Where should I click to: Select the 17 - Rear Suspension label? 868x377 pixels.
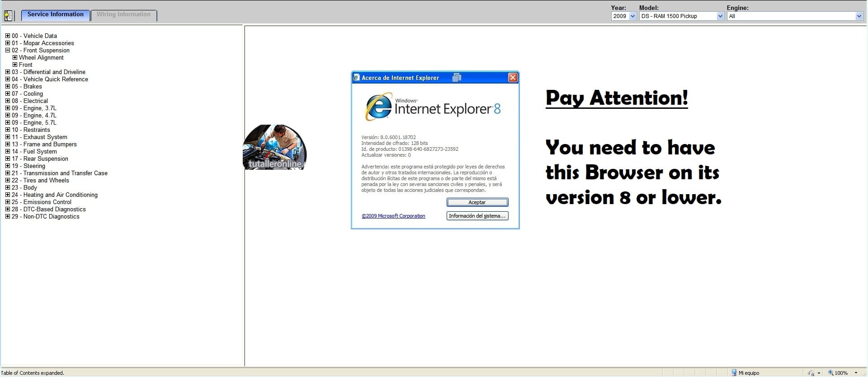coord(40,158)
